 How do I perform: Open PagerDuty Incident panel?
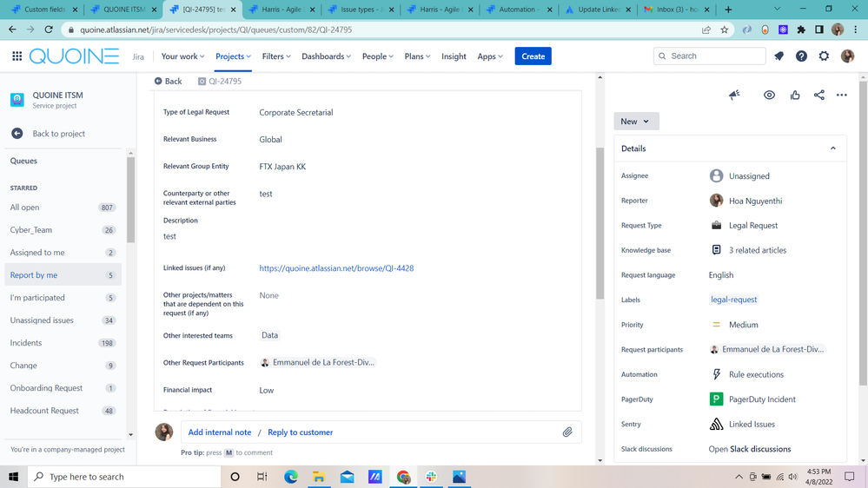(x=762, y=399)
